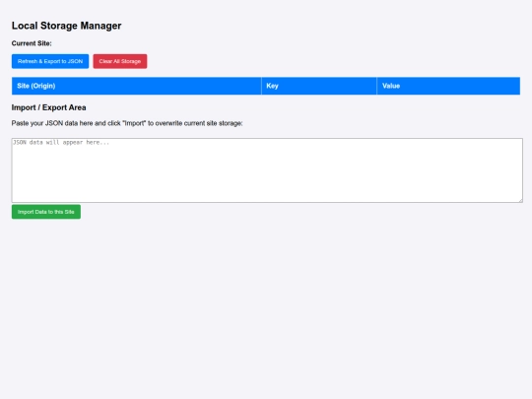Click the Current Site: label
This screenshot has height=399, width=532.
point(32,43)
